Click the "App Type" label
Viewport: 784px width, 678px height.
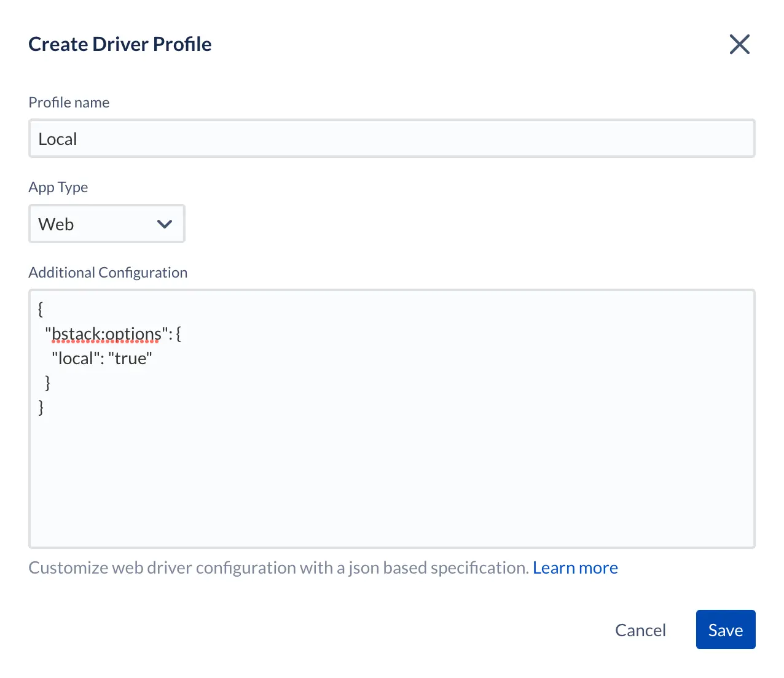click(58, 187)
